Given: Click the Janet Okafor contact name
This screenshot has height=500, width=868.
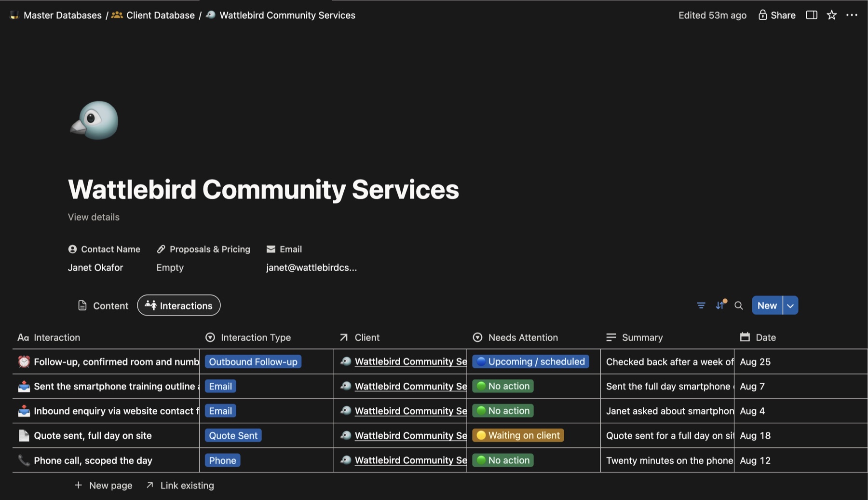Looking at the screenshot, I should pyautogui.click(x=95, y=267).
